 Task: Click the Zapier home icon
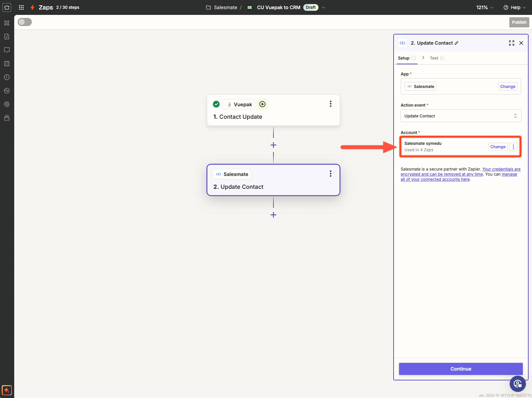pos(7,7)
